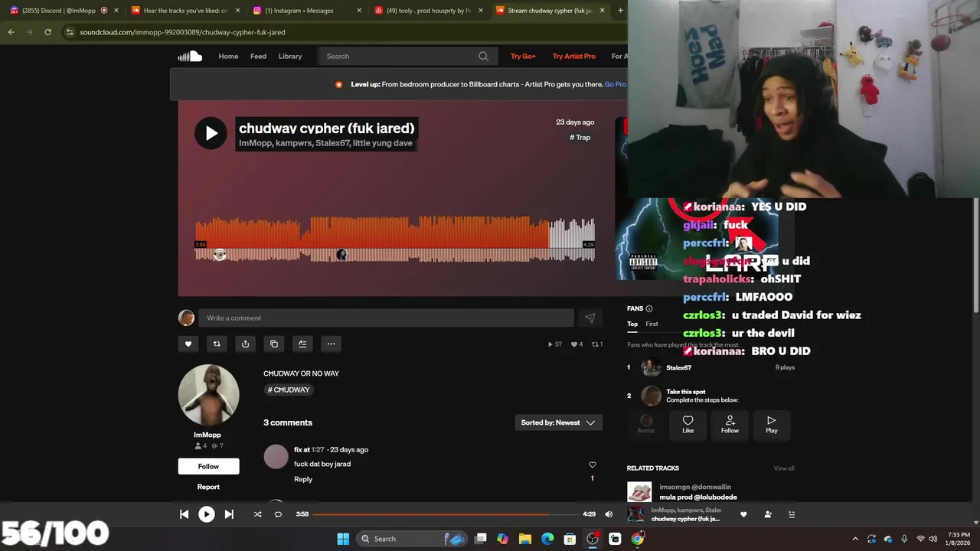Click the # Trap tag
The height and width of the screenshot is (551, 980).
pyautogui.click(x=580, y=138)
